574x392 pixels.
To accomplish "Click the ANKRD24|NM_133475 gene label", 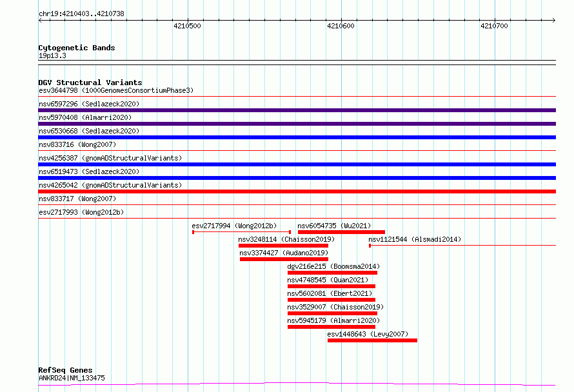I will click(x=72, y=378).
